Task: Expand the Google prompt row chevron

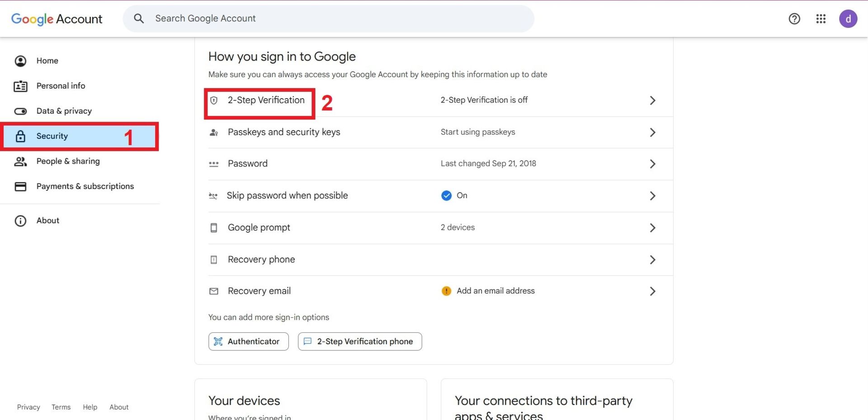Action: pos(652,228)
